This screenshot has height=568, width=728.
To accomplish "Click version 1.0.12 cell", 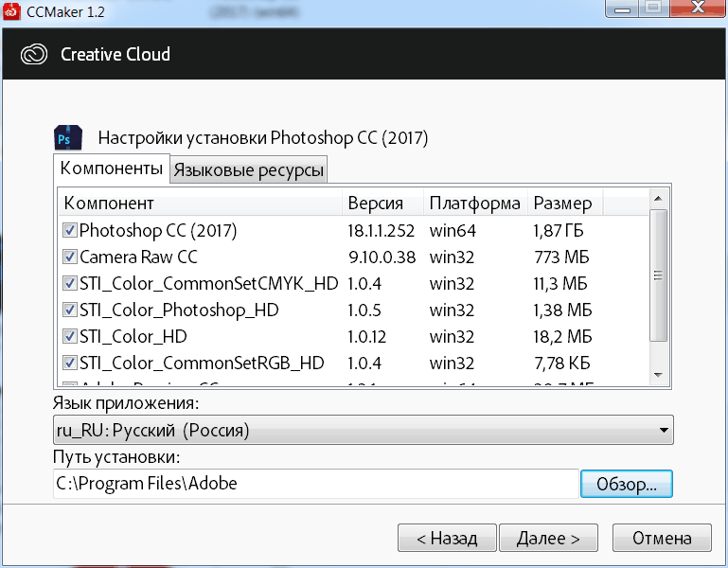I will click(366, 337).
